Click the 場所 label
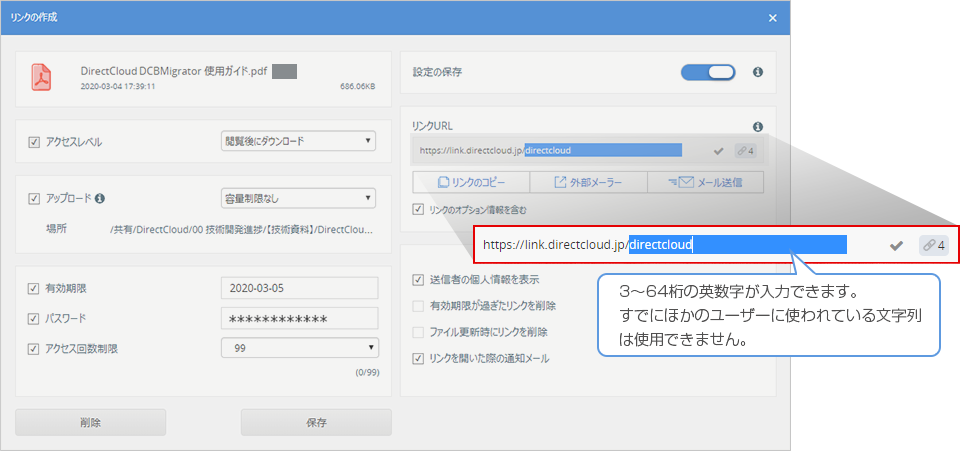The width and height of the screenshot is (960, 451). [x=56, y=229]
